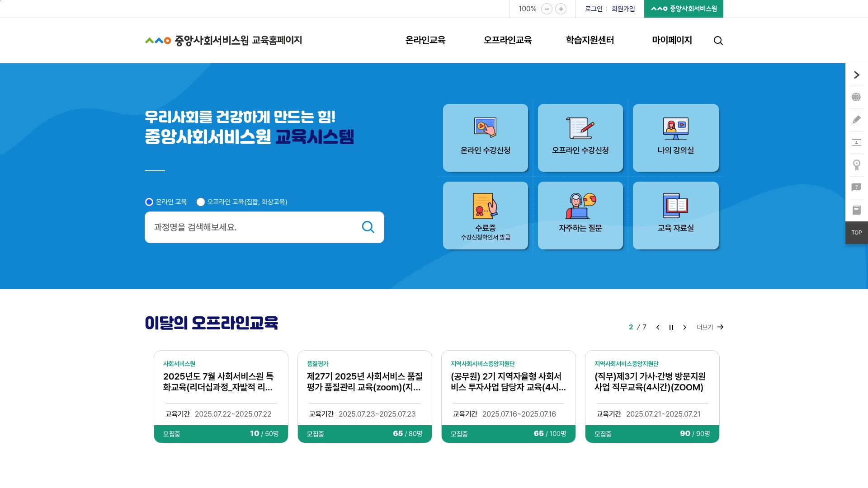Open 오프라인교육 main menu

click(508, 40)
